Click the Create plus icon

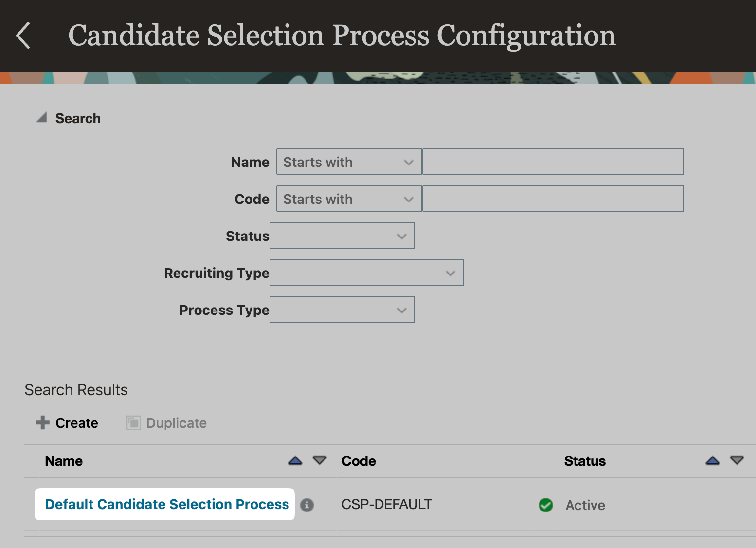(x=43, y=422)
